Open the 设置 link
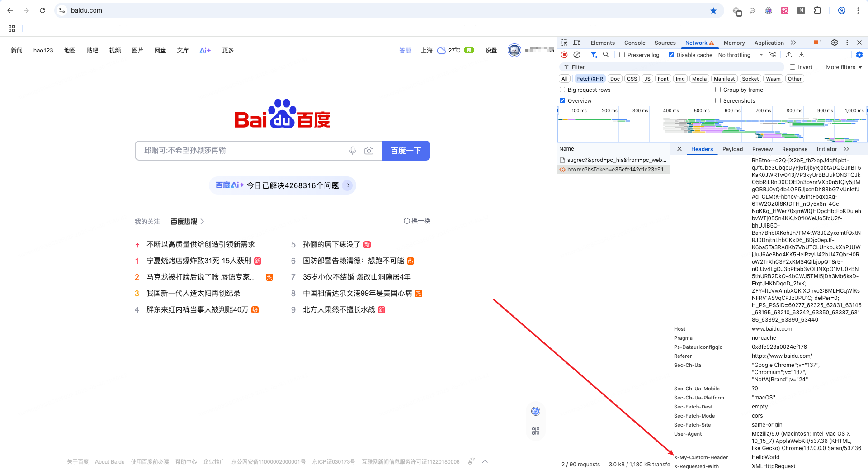Screen dimensions: 868x470 click(491, 50)
